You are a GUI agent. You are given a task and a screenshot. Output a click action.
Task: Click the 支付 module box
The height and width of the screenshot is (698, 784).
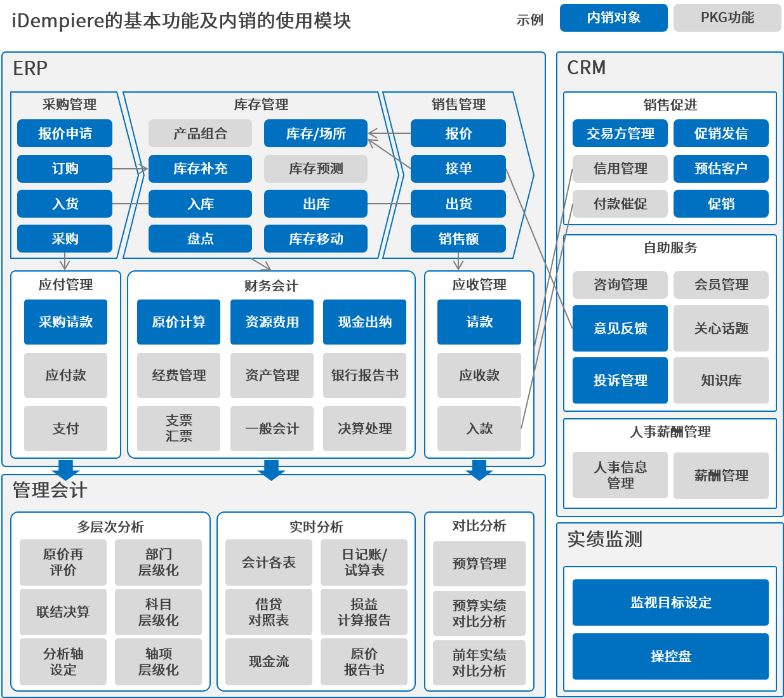65,429
